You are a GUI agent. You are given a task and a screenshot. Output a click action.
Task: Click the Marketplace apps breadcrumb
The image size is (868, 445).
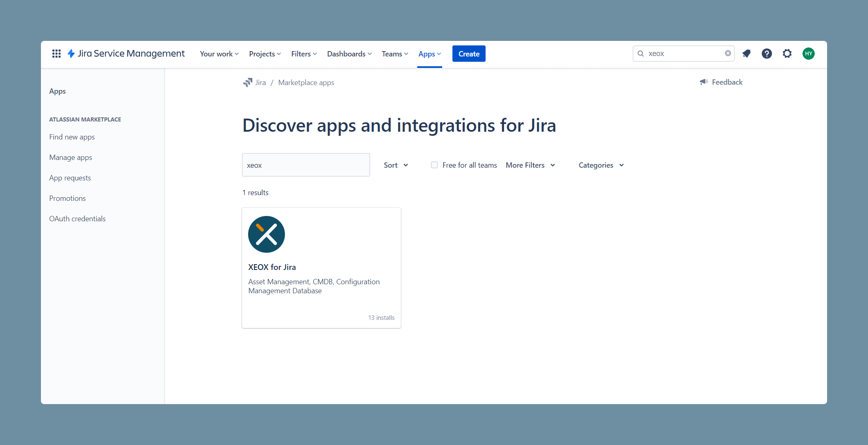click(306, 83)
